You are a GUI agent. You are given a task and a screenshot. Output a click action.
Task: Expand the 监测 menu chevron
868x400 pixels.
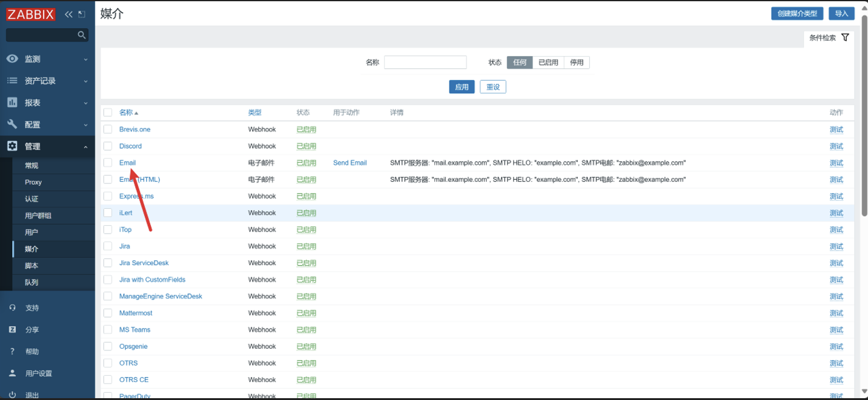(85, 59)
